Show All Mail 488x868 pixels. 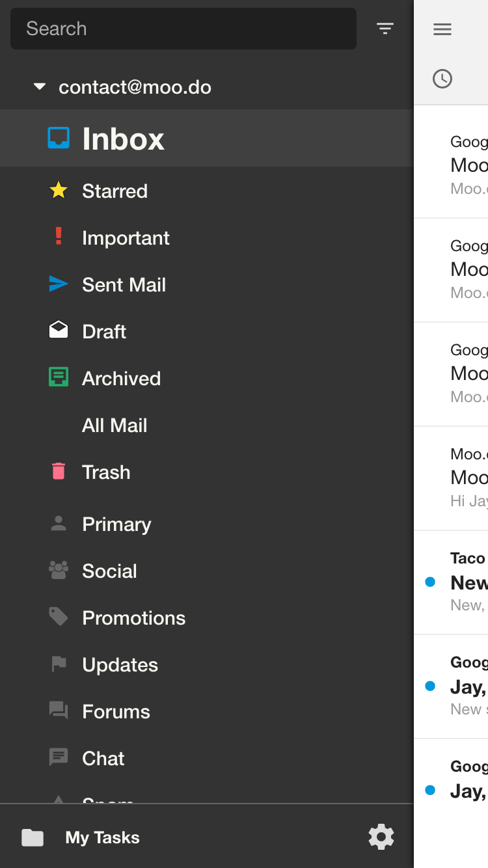pos(207,425)
